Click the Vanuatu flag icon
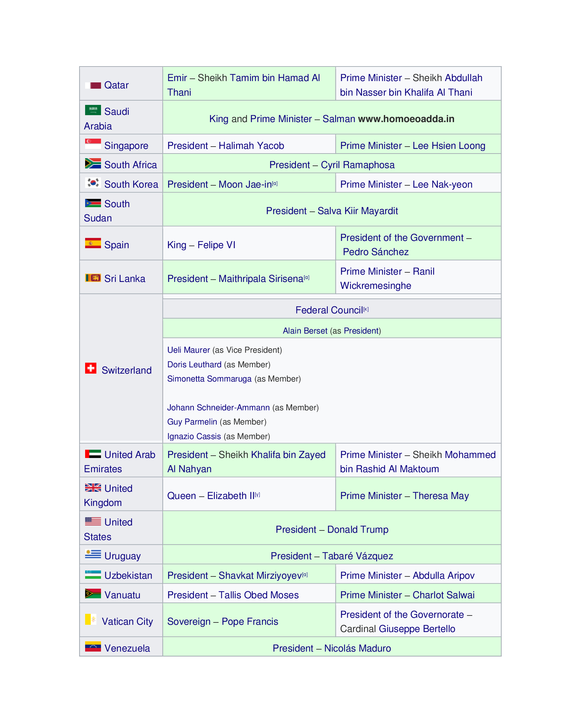563x728 pixels. pyautogui.click(x=93, y=594)
